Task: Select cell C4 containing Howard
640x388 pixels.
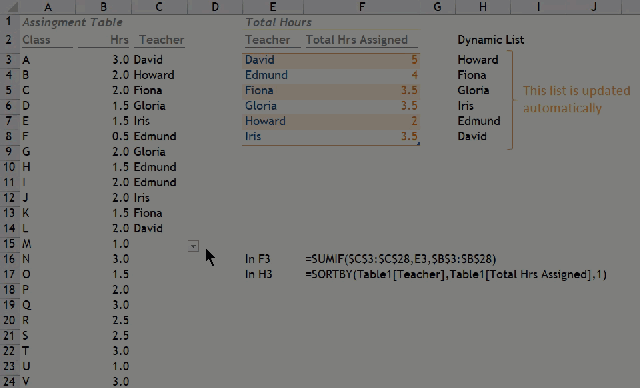Action: point(154,75)
